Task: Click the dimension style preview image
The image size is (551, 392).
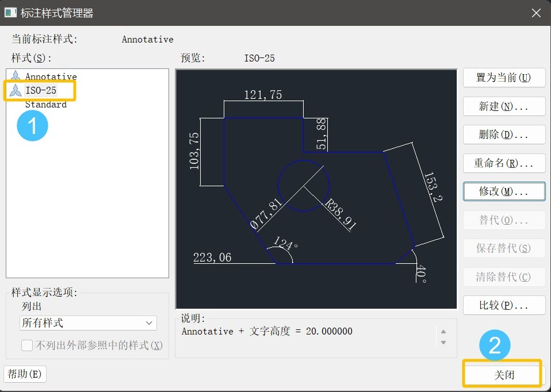Action: [316, 189]
